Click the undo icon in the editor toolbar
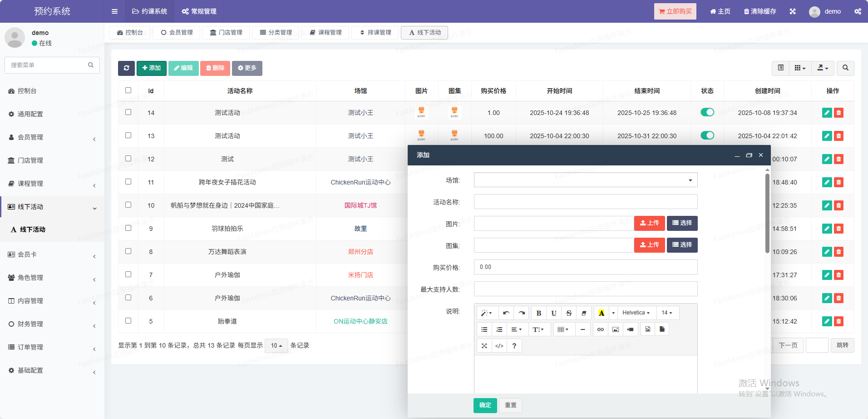 coord(506,313)
